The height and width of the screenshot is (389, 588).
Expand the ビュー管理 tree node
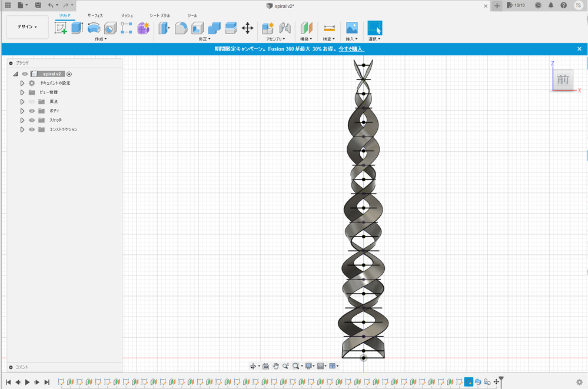pos(22,92)
